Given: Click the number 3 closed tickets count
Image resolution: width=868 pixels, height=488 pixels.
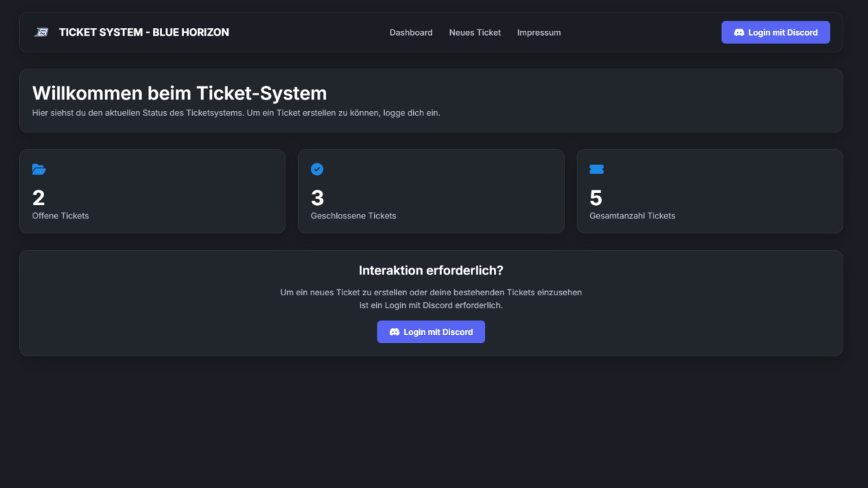Looking at the screenshot, I should (x=317, y=198).
